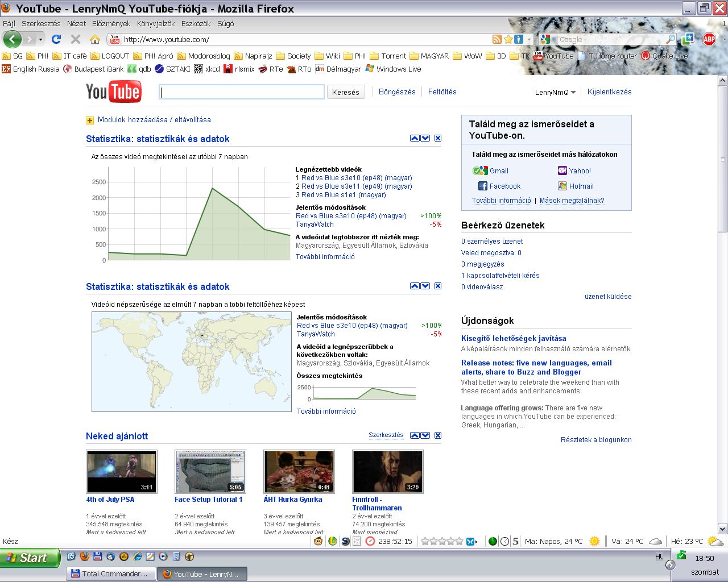Launch Total Commander floppy quick launch icon
728x582 pixels.
click(x=97, y=557)
